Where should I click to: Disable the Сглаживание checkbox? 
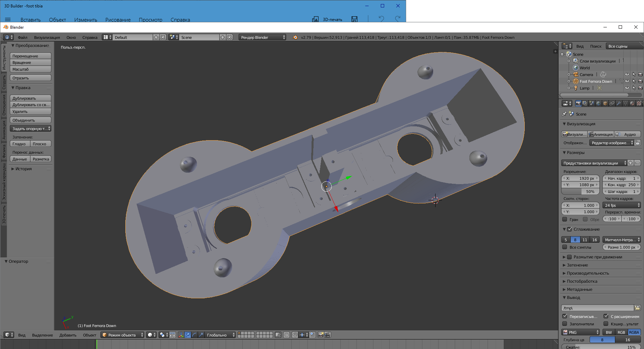click(569, 229)
